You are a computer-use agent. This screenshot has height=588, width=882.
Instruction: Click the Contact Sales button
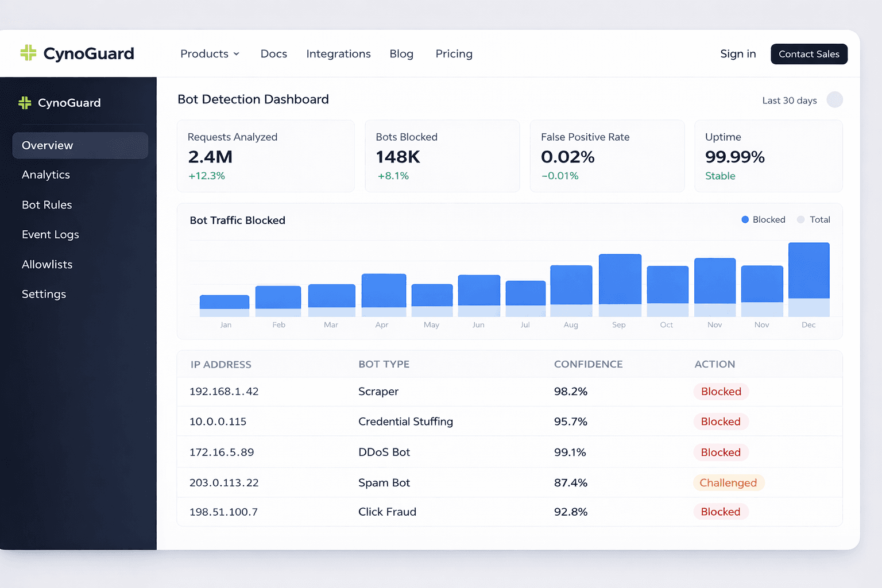[809, 54]
